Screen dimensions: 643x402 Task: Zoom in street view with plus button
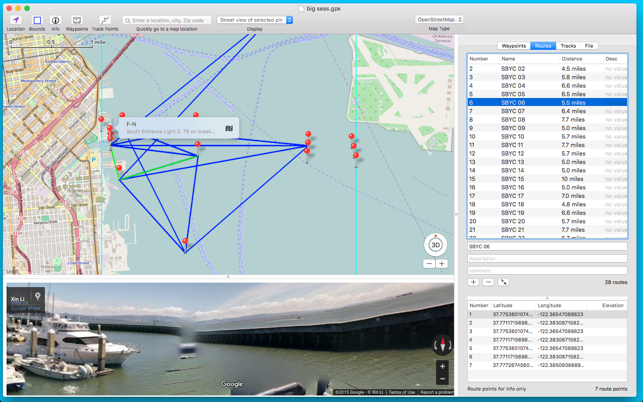point(442,366)
